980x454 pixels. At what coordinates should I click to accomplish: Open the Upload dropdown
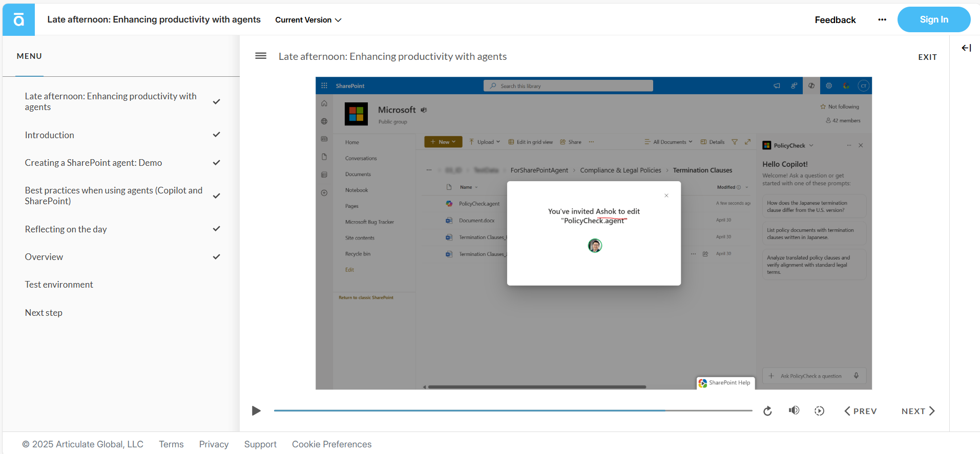pos(484,142)
